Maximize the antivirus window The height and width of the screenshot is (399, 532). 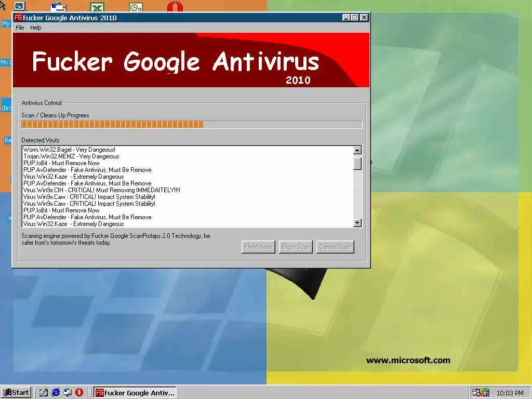click(x=354, y=18)
